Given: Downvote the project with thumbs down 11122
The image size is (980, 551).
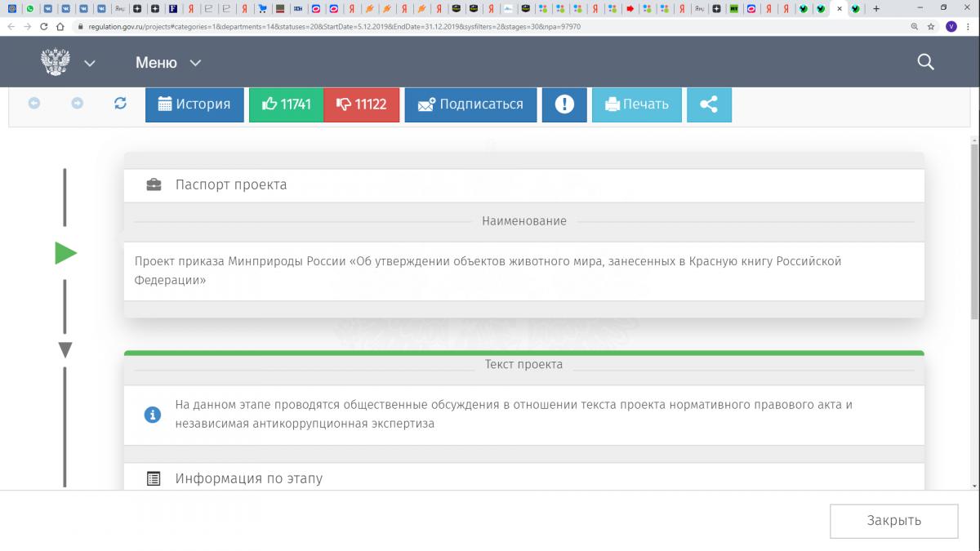Looking at the screenshot, I should pyautogui.click(x=361, y=104).
